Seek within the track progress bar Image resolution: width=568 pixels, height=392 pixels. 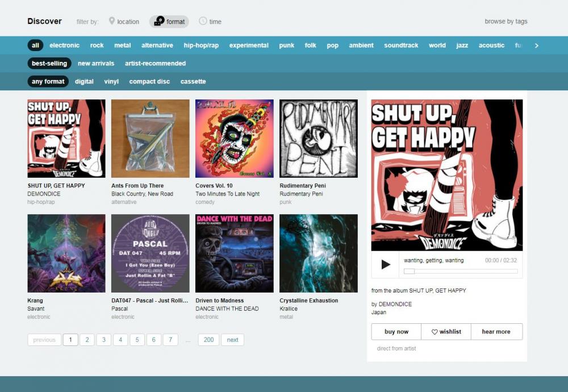click(461, 271)
